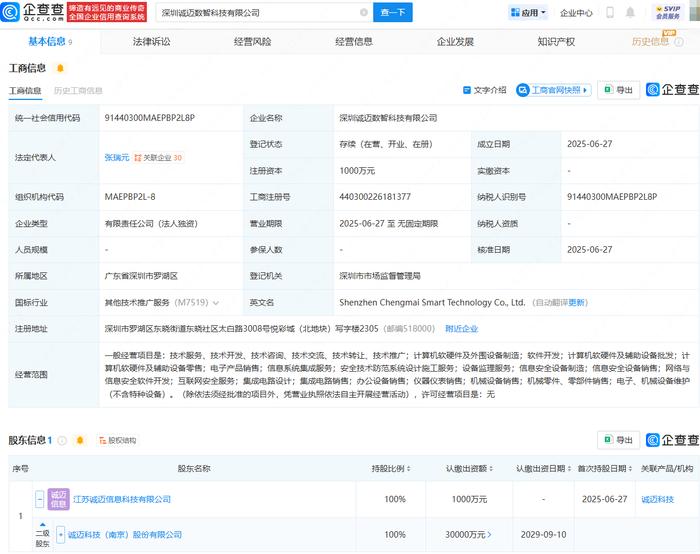Viewport: 700px width, 554px height.
Task: Open 江苏诚迈信息科技有限公司 shareholder link
Action: (122, 499)
